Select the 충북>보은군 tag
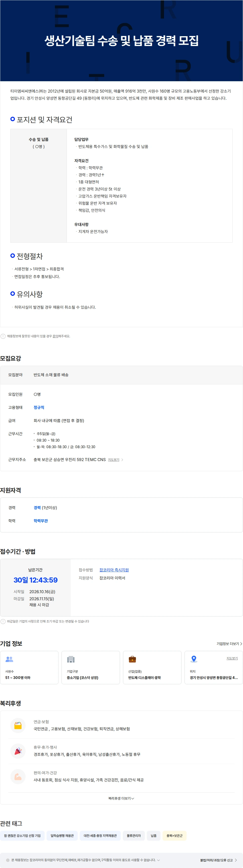The width and height of the screenshot is (243, 868). [x=175, y=836]
